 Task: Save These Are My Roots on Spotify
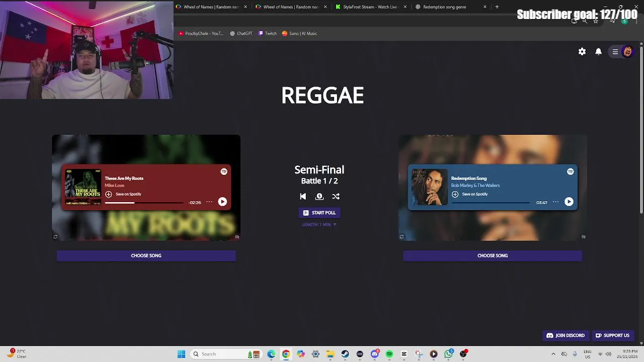coord(123,194)
